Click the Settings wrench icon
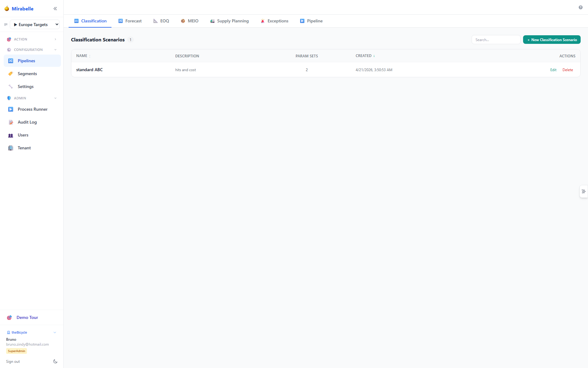Screen dimensions: 588x368 [x=11, y=86]
